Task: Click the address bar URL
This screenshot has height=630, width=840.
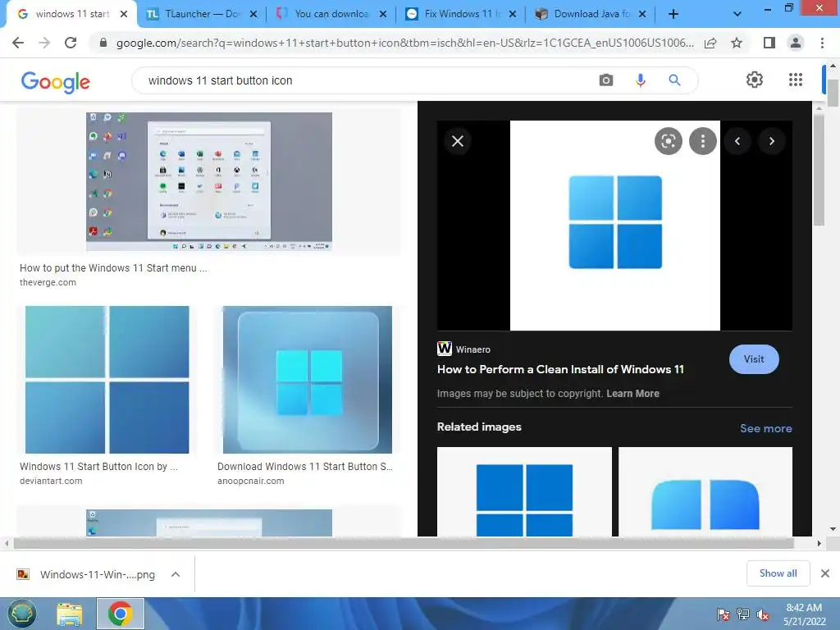Action: click(x=404, y=43)
